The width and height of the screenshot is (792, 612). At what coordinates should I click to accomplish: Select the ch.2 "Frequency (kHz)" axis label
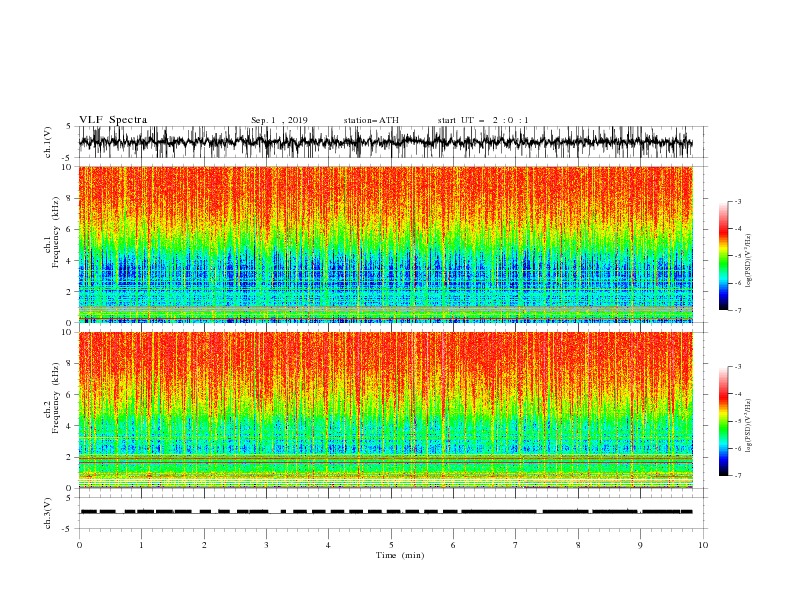click(56, 398)
